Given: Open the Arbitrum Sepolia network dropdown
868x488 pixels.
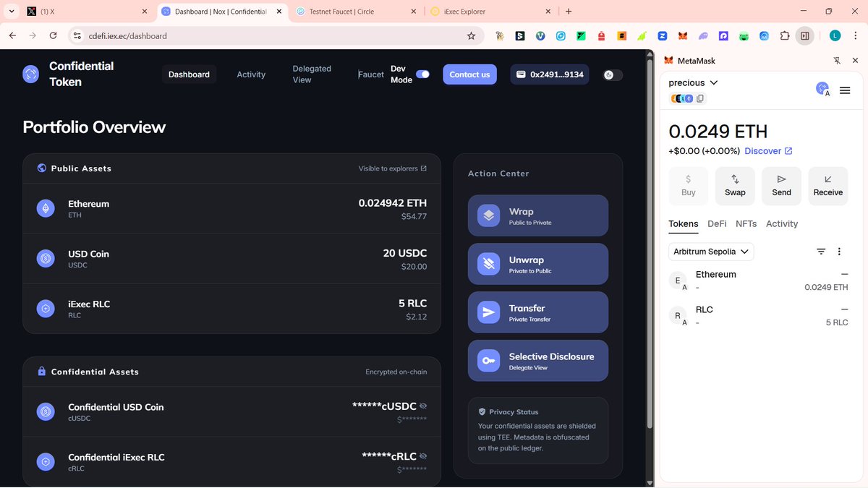Looking at the screenshot, I should (711, 252).
